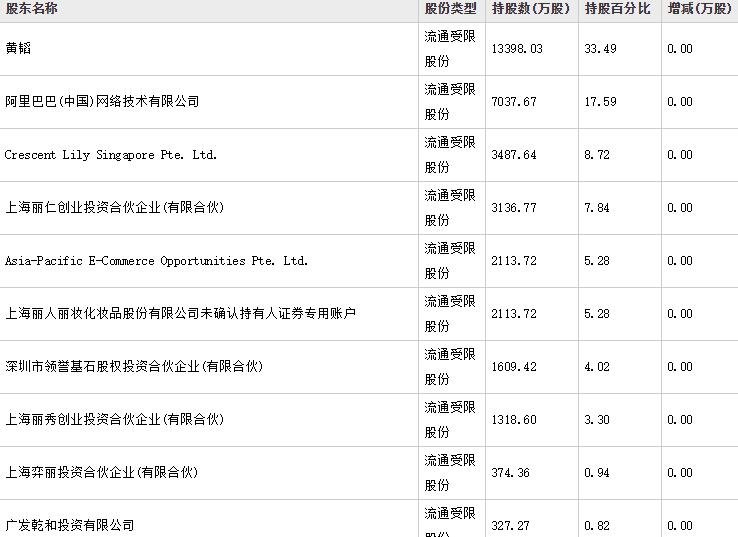Click percentage 4.02 for 深圳市领誉基石
This screenshot has height=537, width=738.
coord(597,367)
